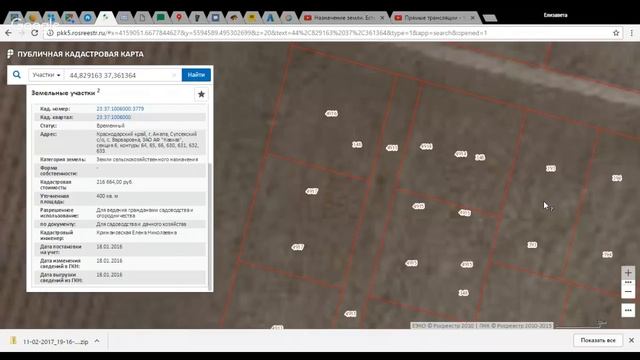Add parcel to favorites with star icon
The width and height of the screenshot is (640, 360).
[x=201, y=94]
